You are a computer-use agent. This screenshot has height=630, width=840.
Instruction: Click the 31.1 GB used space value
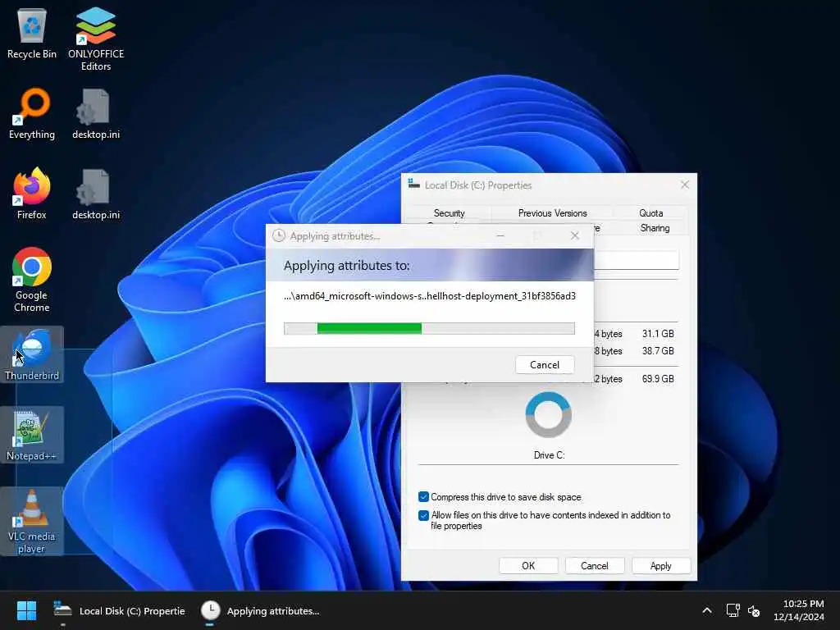click(658, 334)
